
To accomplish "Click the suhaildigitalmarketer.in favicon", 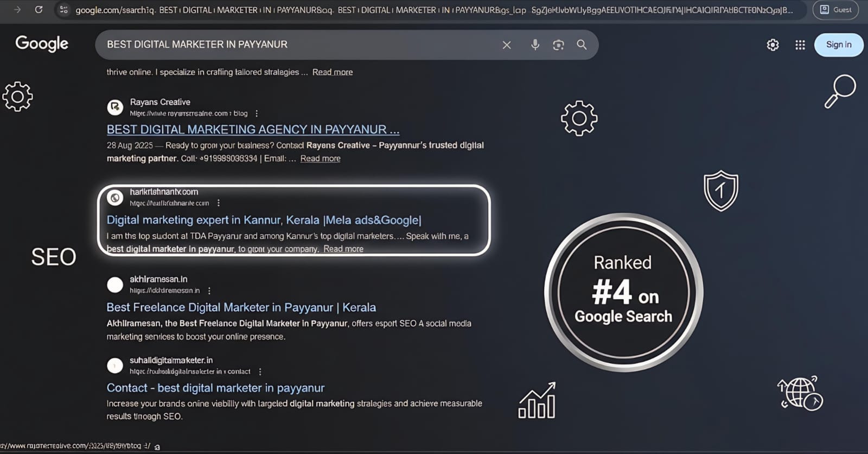I will coord(115,365).
